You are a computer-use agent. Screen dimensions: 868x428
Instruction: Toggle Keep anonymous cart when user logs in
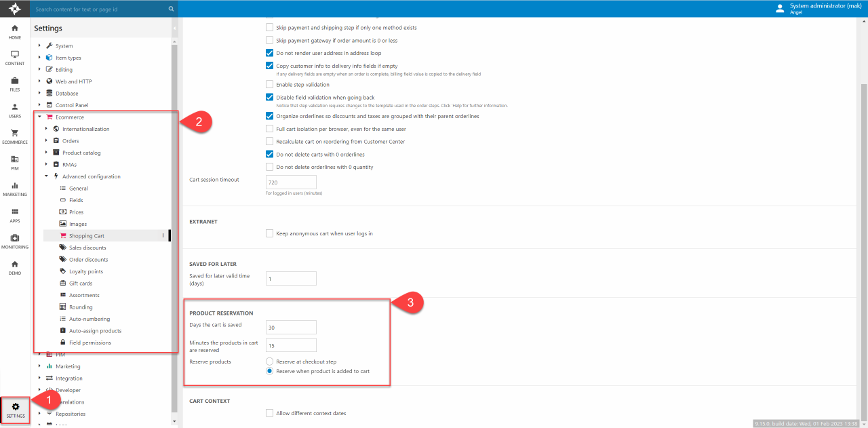coord(269,233)
